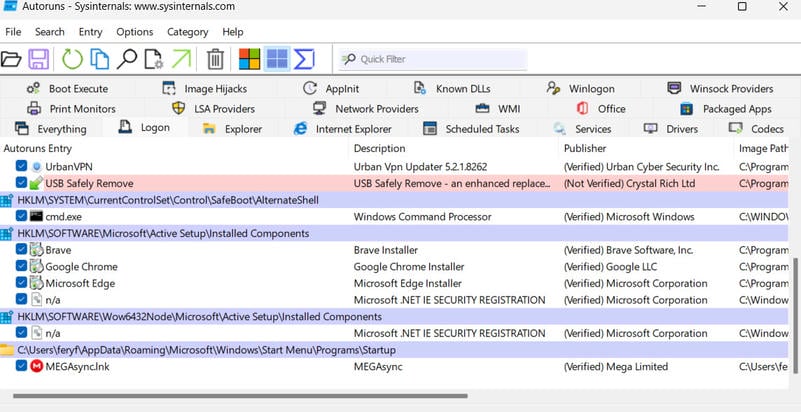The width and height of the screenshot is (801, 412).
Task: Switch to the Codecs tab
Action: 757,129
